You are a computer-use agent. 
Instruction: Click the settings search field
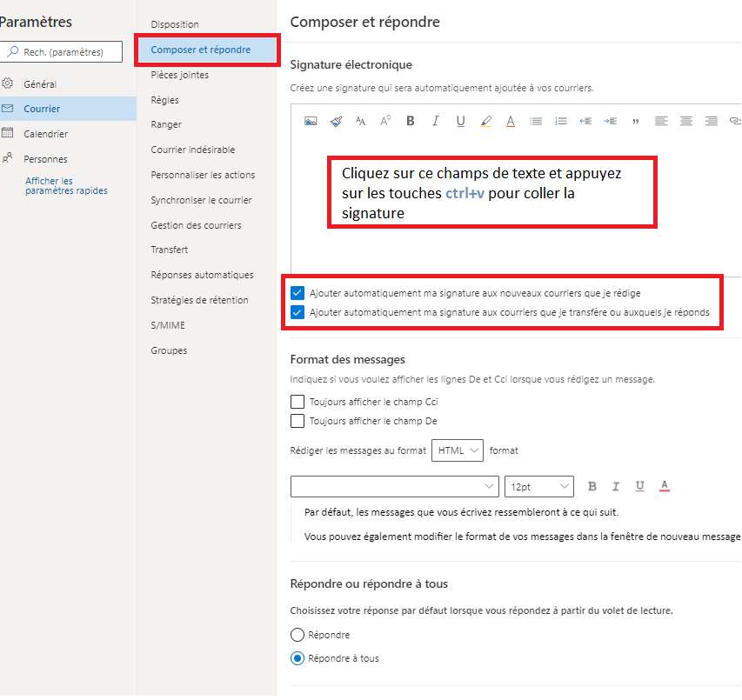[x=61, y=52]
